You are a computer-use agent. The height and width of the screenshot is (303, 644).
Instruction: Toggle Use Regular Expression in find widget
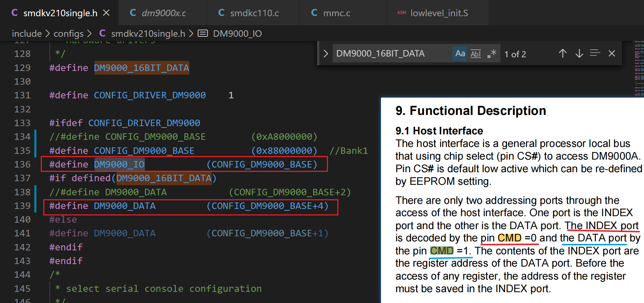(492, 54)
